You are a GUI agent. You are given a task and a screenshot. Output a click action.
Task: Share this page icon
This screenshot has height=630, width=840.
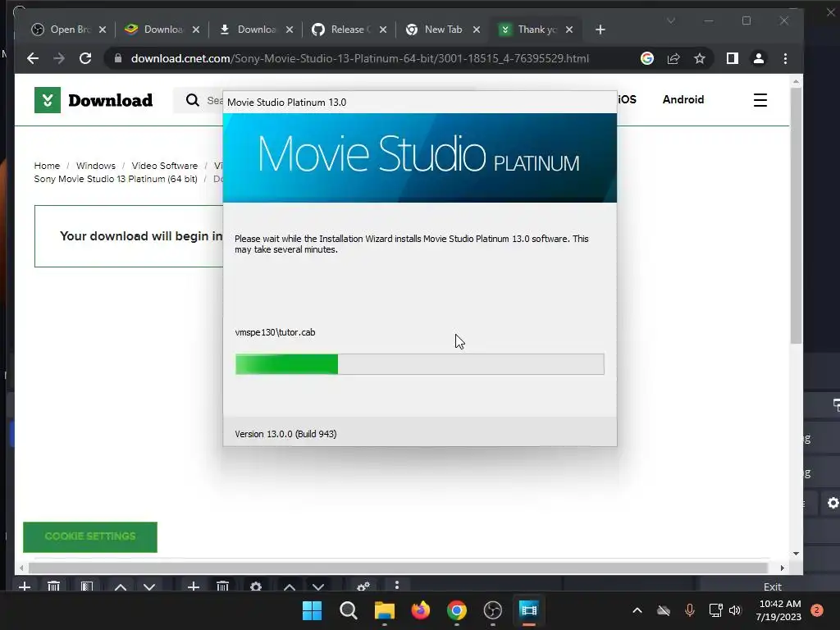pos(673,58)
